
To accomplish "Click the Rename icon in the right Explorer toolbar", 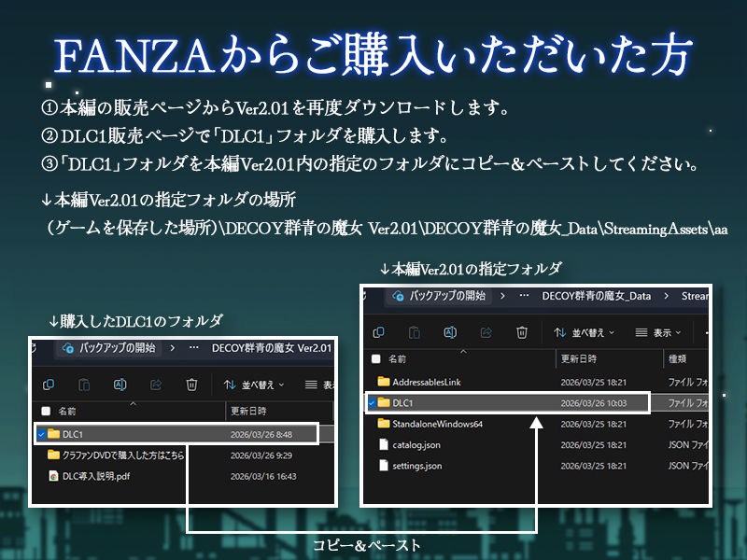I will 449,332.
